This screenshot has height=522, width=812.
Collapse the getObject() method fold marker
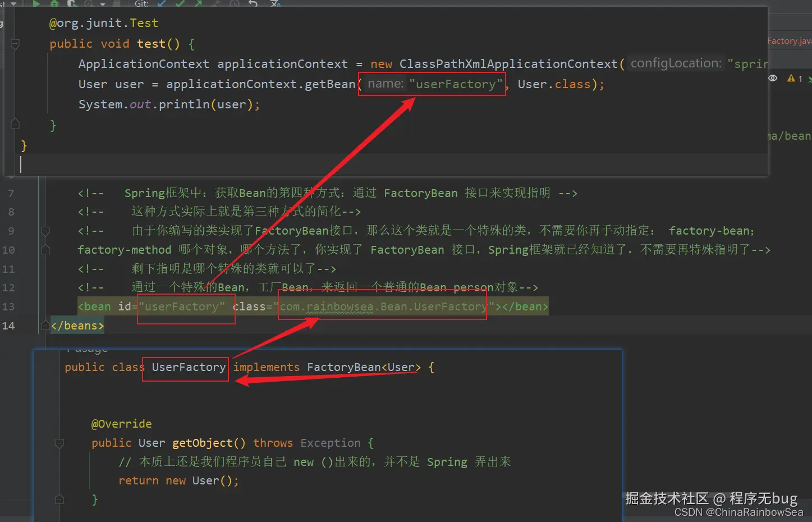[x=59, y=443]
